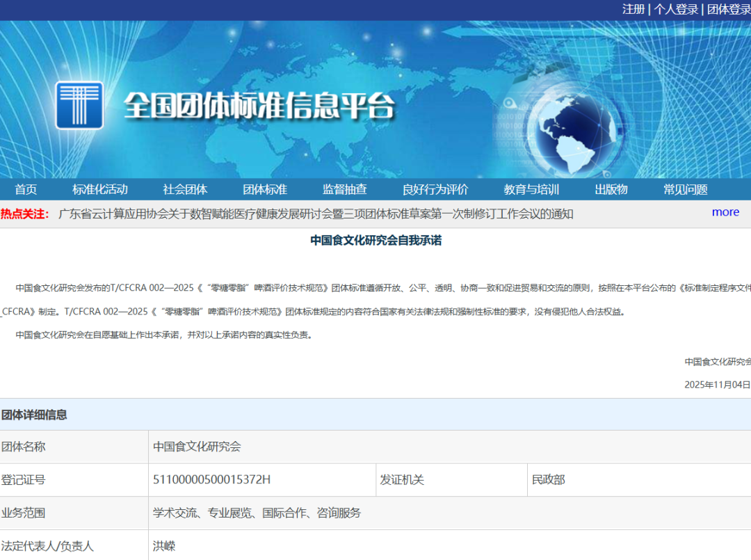This screenshot has height=560, width=751.
Task: Open the 教育与培训 menu item
Action: pos(531,189)
